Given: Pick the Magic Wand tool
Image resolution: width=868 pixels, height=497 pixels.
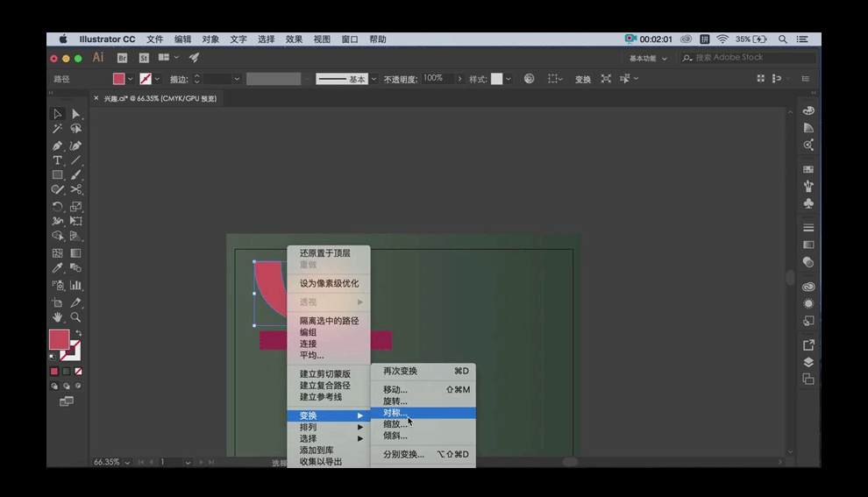Looking at the screenshot, I should (57, 129).
